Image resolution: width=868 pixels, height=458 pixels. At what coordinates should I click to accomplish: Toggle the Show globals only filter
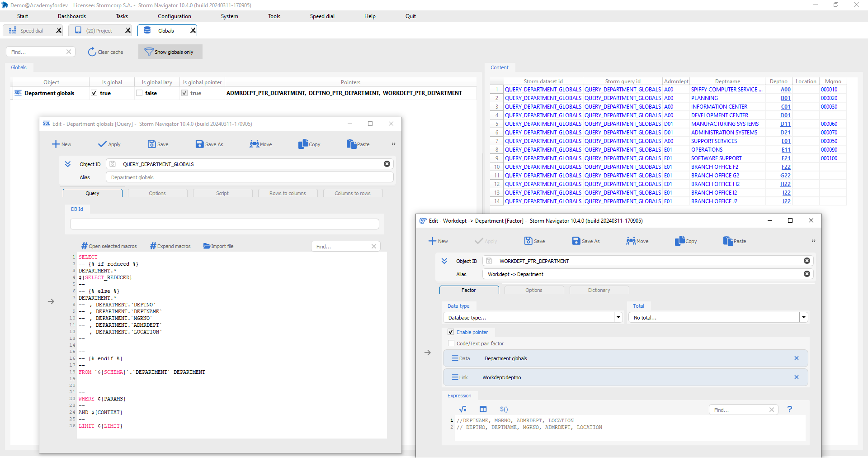(170, 52)
